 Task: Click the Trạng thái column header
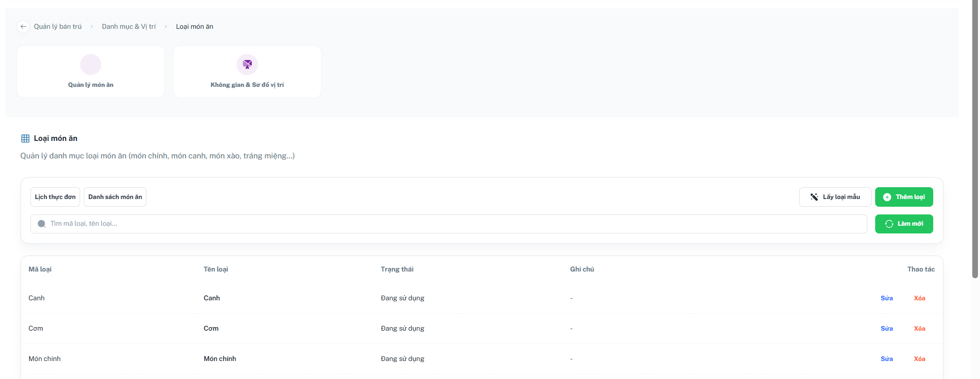click(397, 269)
